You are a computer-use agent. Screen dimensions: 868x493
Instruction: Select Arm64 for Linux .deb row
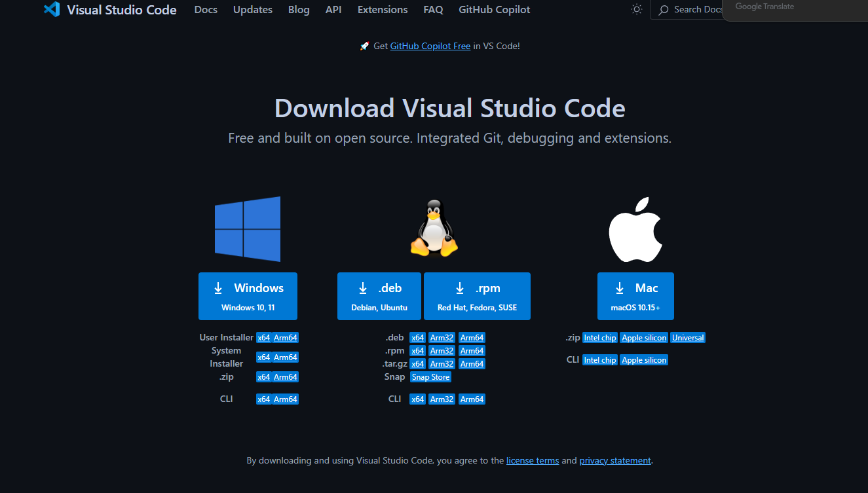tap(472, 338)
